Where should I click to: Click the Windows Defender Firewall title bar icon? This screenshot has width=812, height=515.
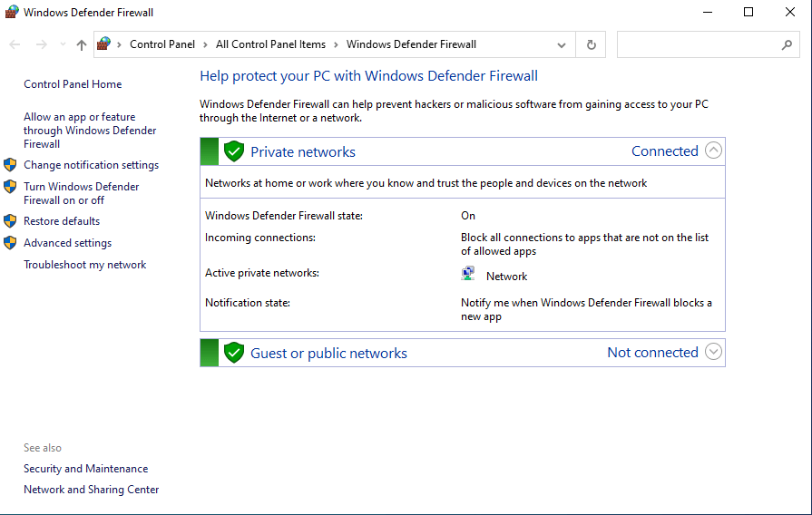(12, 12)
